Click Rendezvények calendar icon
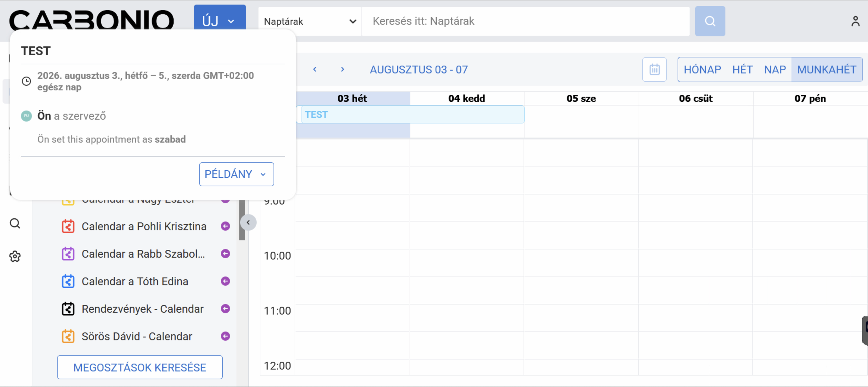Viewport: 868px width, 387px height. (x=68, y=309)
